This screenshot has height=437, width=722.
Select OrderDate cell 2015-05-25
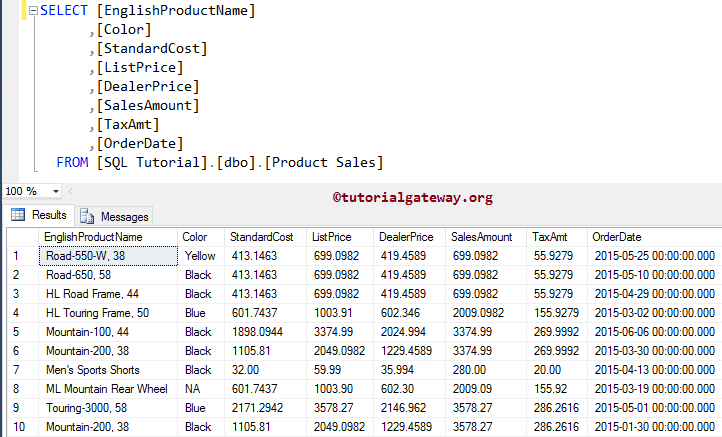(x=654, y=256)
